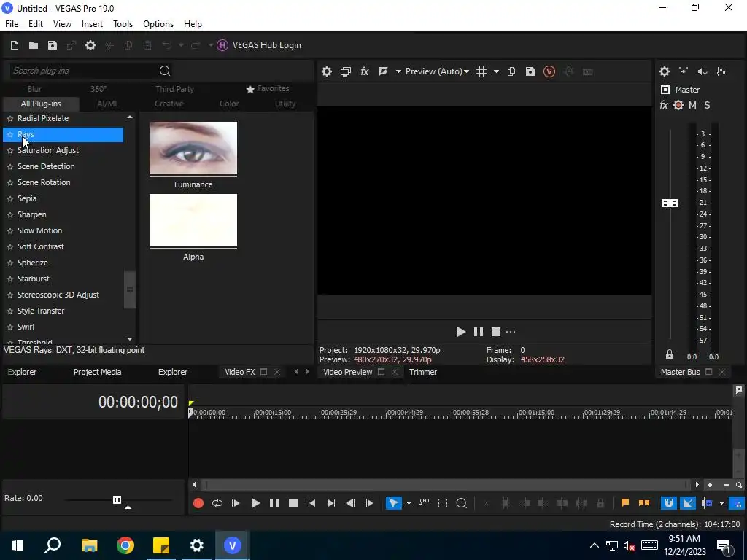747x560 pixels.
Task: Show the Overlays grid icon
Action: (481, 71)
